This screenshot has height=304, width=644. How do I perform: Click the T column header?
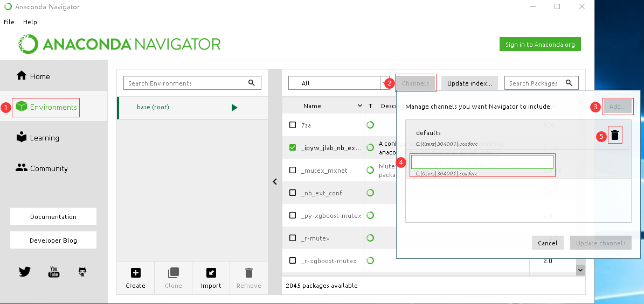tap(370, 106)
